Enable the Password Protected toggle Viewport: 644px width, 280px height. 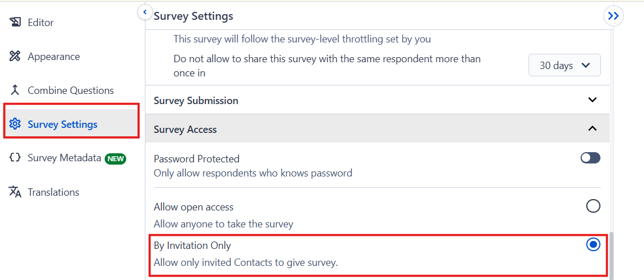point(590,158)
